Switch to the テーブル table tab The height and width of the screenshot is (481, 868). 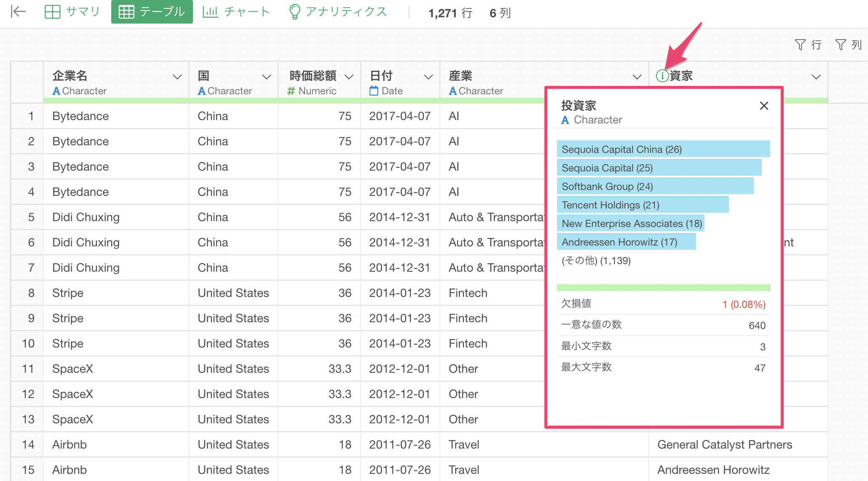[x=152, y=12]
